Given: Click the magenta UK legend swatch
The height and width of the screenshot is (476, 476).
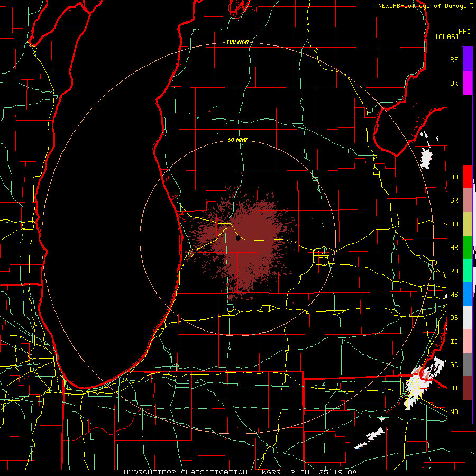Looking at the screenshot, I should (467, 83).
